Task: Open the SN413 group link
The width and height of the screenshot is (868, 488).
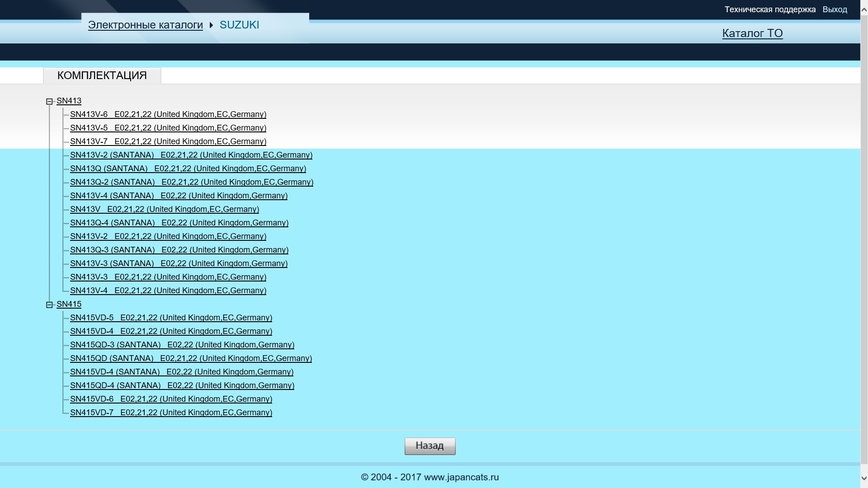Action: (69, 101)
